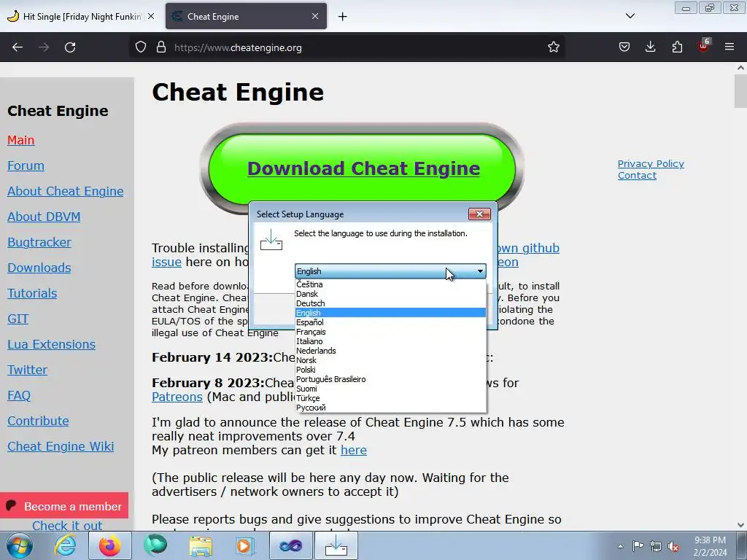Choose Polski from the language list
Screen dimensions: 747x560
coord(391,370)
